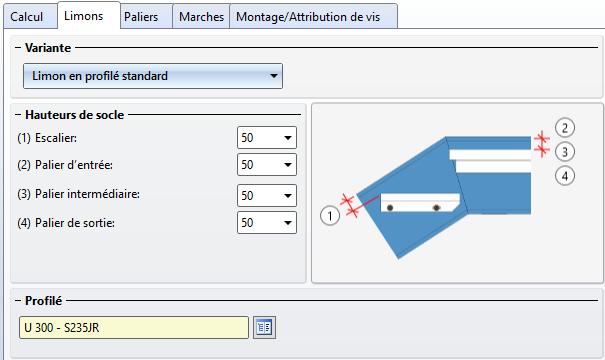Click circled number 4 in the diagram

[565, 176]
